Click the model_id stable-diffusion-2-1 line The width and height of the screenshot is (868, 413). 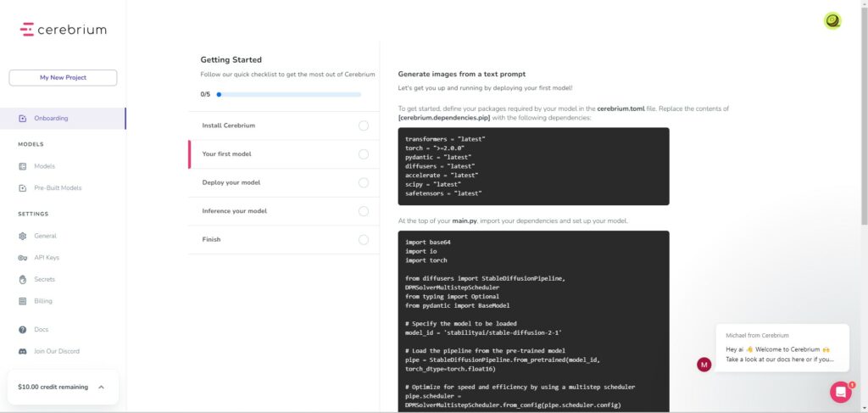tap(484, 332)
